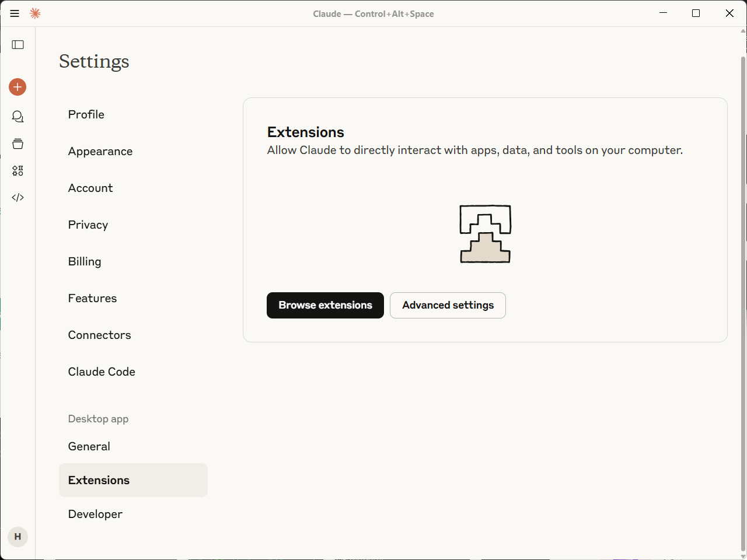Minimize the Claude window

tap(663, 13)
